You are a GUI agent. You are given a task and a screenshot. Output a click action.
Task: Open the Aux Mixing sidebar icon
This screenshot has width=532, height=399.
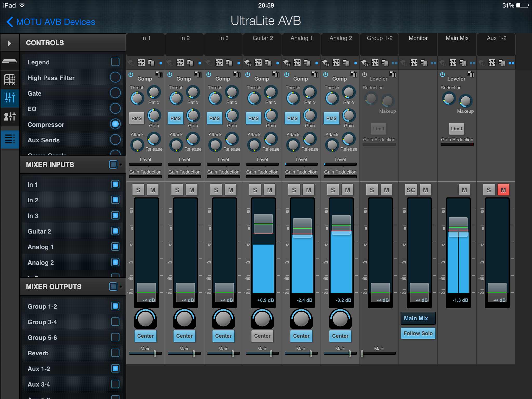(x=10, y=116)
